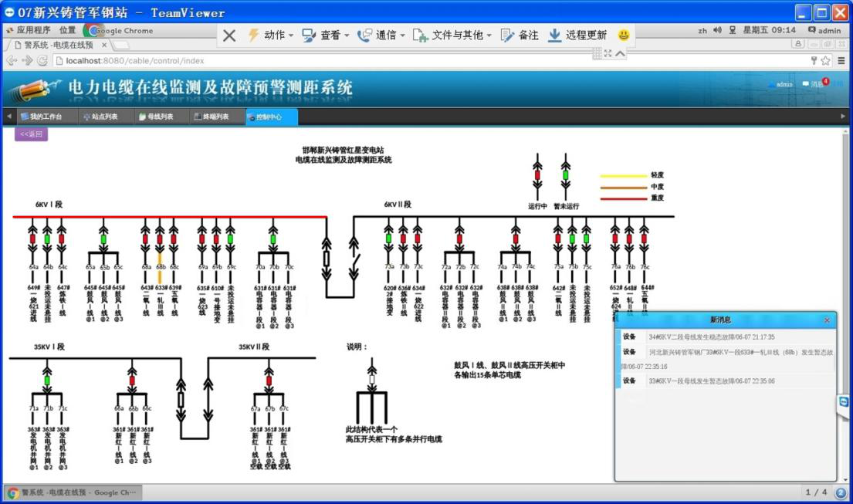Open the 消息 notifications icon with the badge

point(816,83)
